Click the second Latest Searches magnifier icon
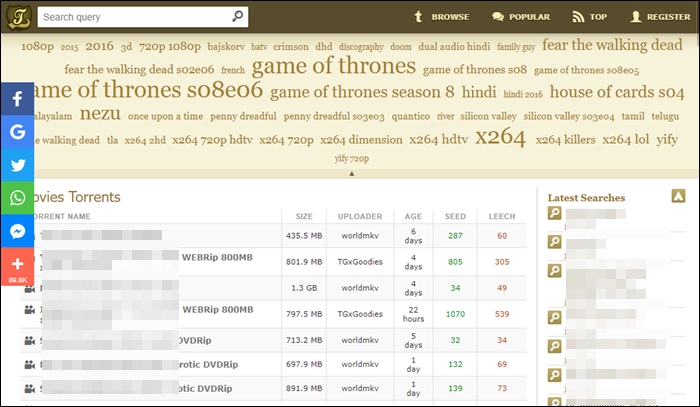This screenshot has height=407, width=700. 554,242
